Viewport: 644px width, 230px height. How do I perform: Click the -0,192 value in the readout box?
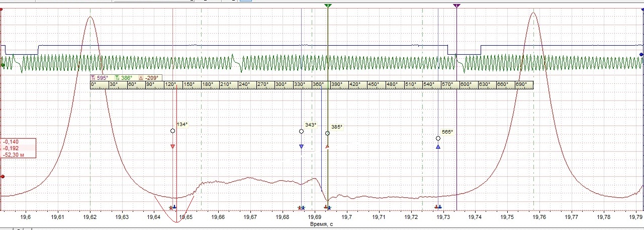point(10,149)
